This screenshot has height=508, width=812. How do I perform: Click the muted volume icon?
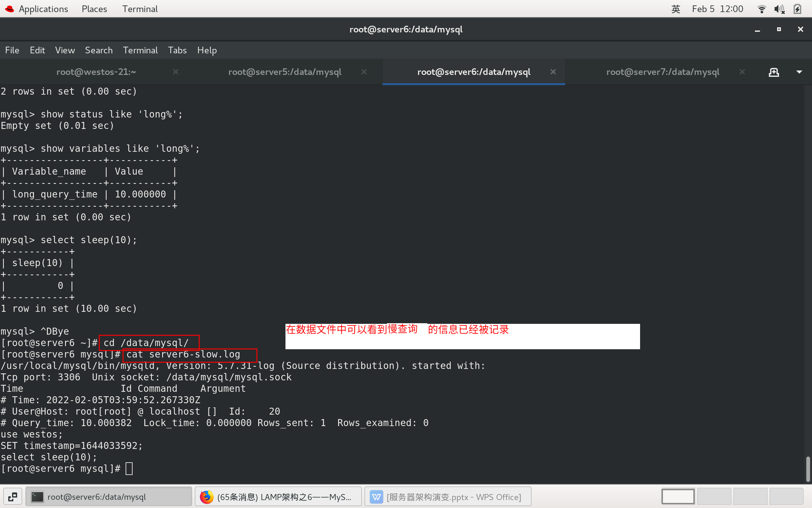pos(779,9)
